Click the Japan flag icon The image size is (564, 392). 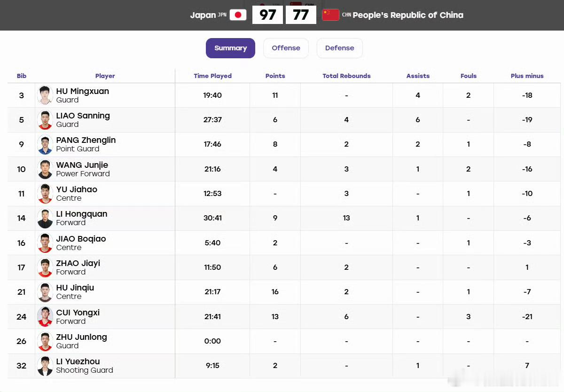(238, 15)
